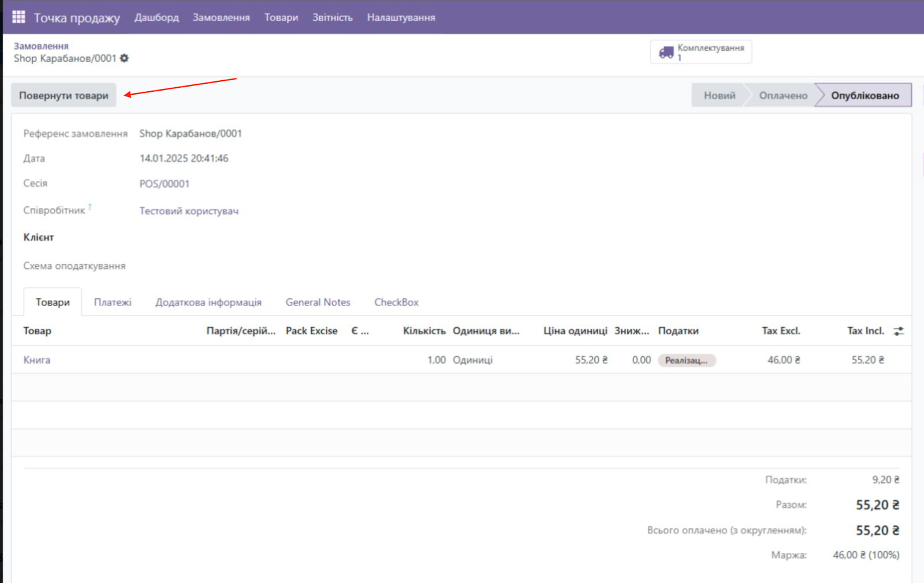The width and height of the screenshot is (924, 583).
Task: Expand the Звітність menu
Action: [x=332, y=17]
